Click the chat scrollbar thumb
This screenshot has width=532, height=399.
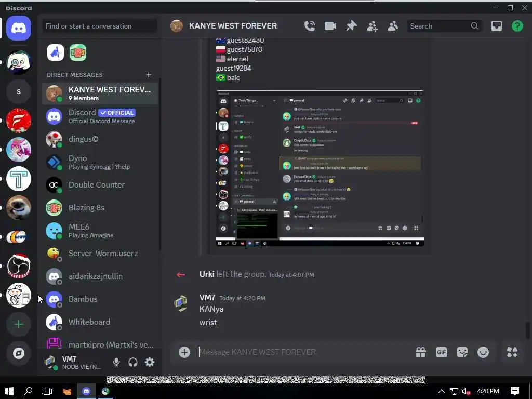coord(528,330)
